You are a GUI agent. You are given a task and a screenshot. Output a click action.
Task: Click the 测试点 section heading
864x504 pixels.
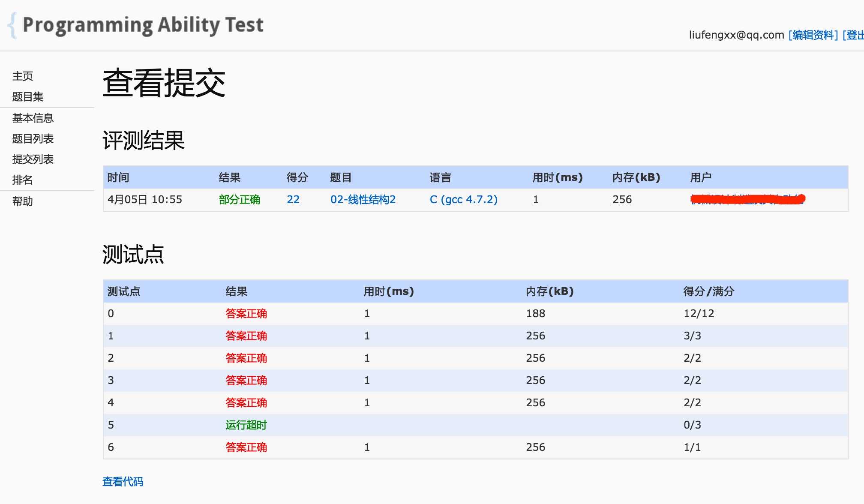click(x=133, y=255)
